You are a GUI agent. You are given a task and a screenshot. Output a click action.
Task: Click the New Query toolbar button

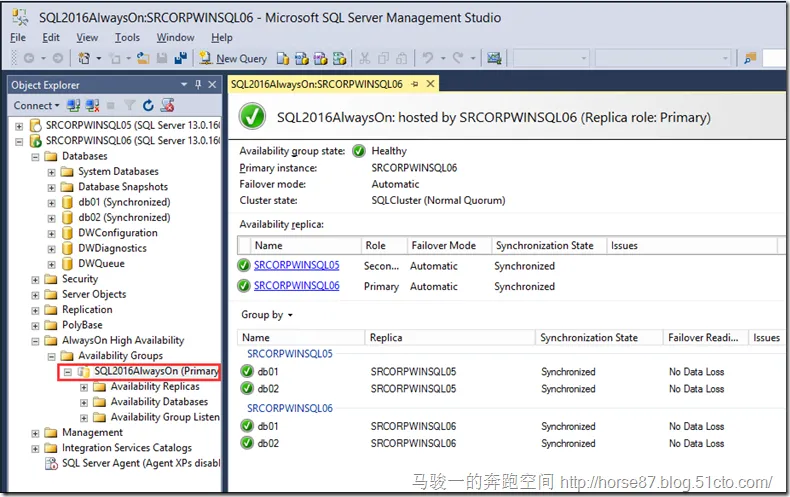point(233,58)
